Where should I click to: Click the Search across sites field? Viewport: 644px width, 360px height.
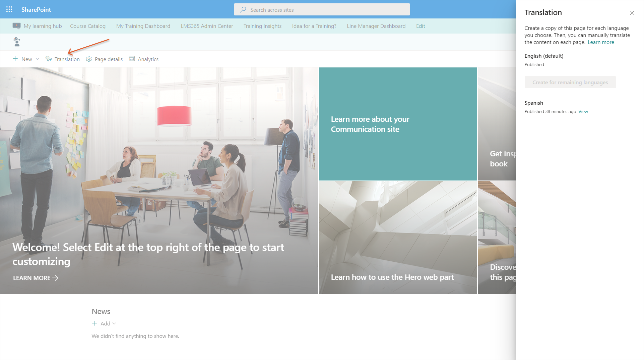click(x=322, y=10)
